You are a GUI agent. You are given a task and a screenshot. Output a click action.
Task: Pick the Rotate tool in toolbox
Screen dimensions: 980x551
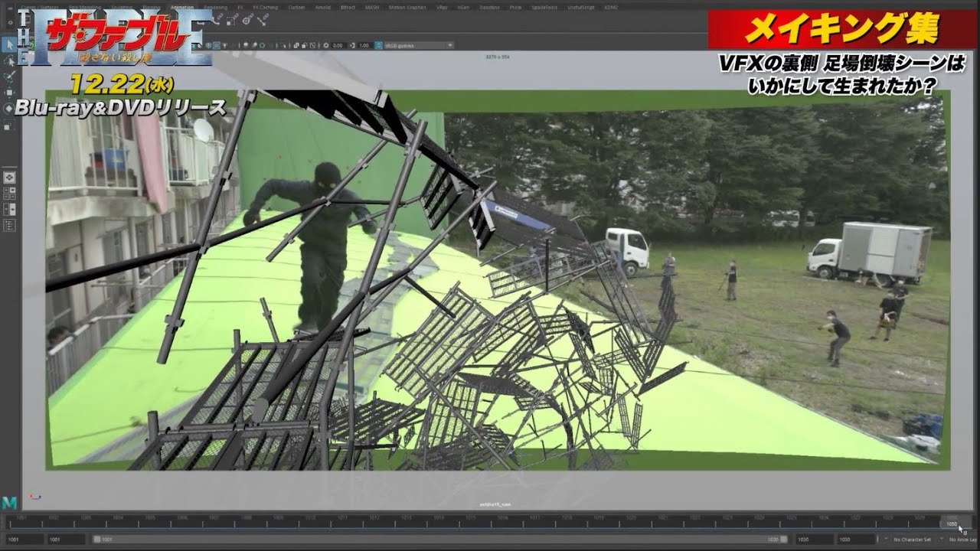click(10, 109)
